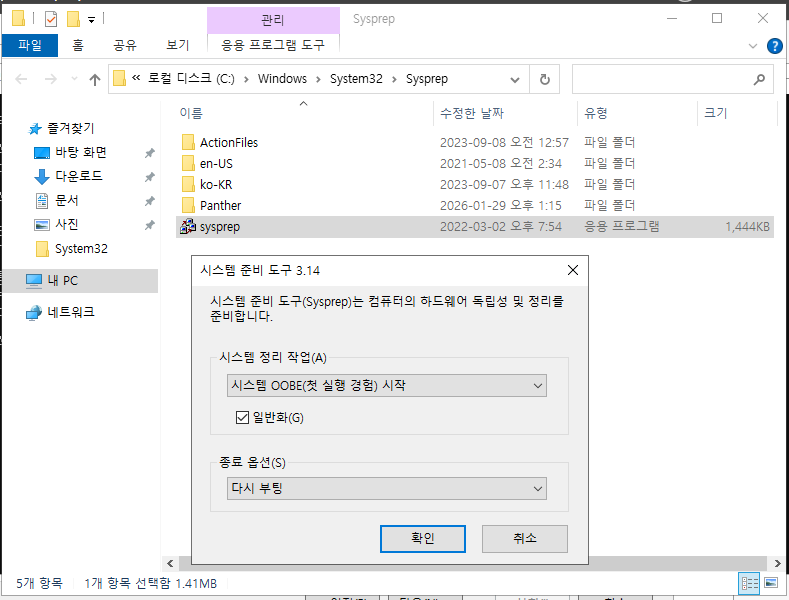Click the Explorer folder icon in the title bar
This screenshot has height=600, width=789.
[19, 19]
